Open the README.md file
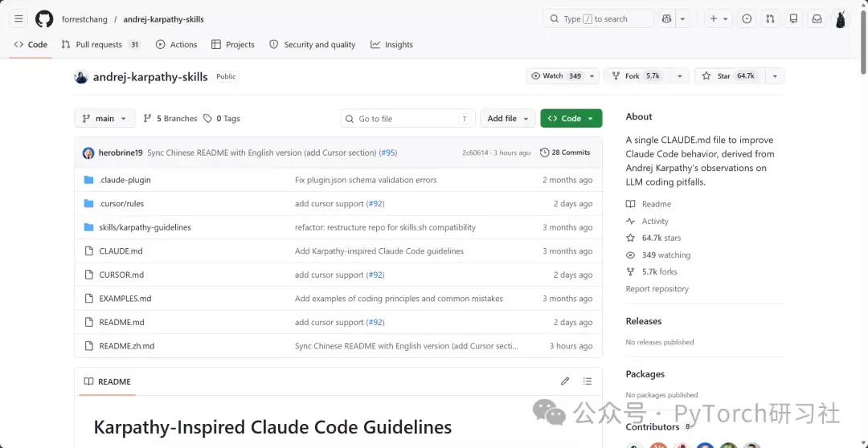Screen dimensions: 868x448 122,323
